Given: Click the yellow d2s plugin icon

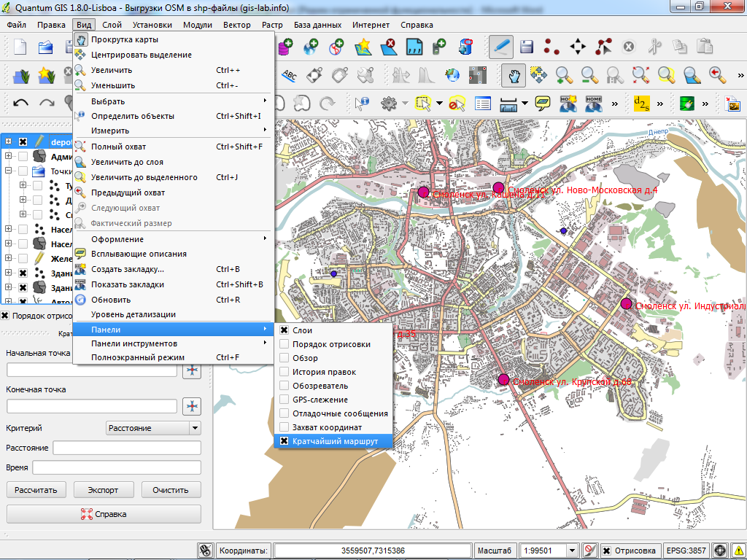Looking at the screenshot, I should (642, 104).
